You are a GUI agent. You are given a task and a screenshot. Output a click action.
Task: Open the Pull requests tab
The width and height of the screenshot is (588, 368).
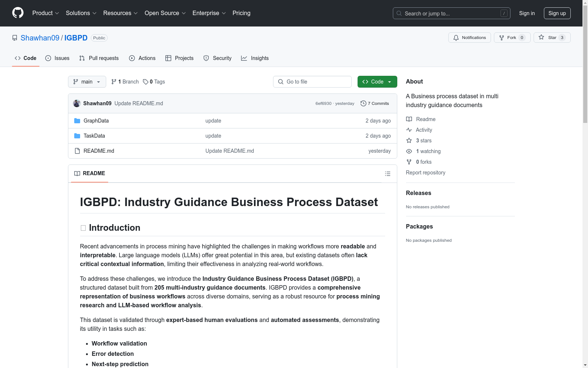click(x=99, y=58)
